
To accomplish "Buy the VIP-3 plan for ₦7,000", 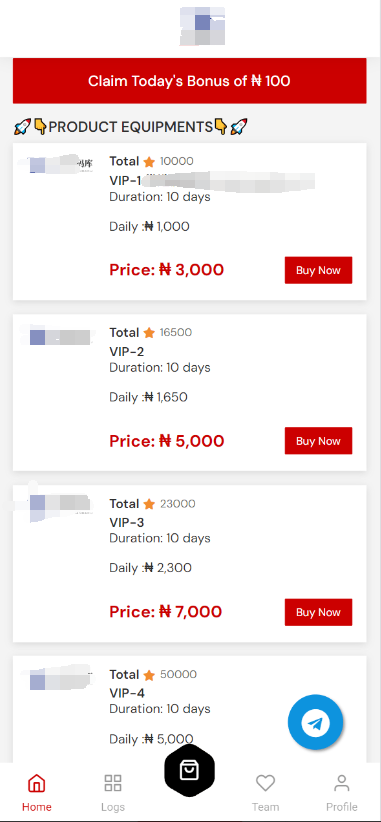I will 318,612.
